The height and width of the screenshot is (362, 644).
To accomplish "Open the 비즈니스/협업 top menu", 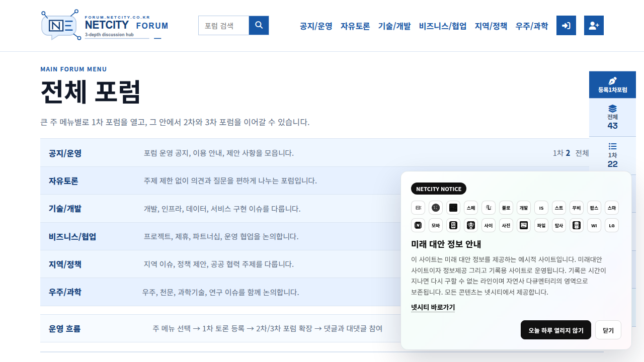I will click(x=443, y=26).
